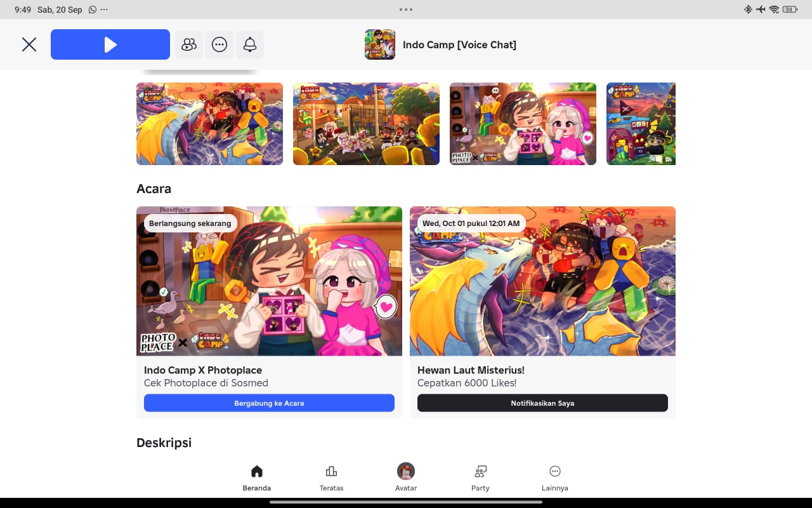Open the third gallery thumbnail with Photo Place
The image size is (812, 508).
523,124
